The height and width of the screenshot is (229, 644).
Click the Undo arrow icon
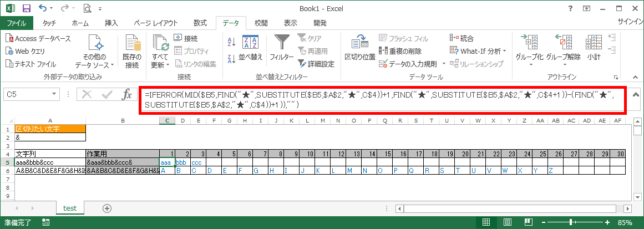click(43, 8)
